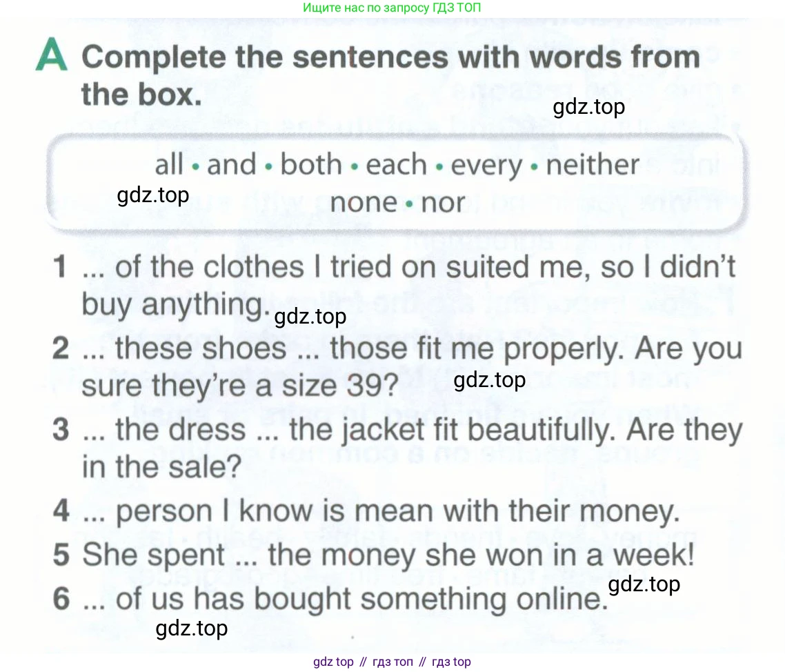This screenshot has width=785, height=672.
Task: Select the word 'neither' in the box
Action: (593, 164)
